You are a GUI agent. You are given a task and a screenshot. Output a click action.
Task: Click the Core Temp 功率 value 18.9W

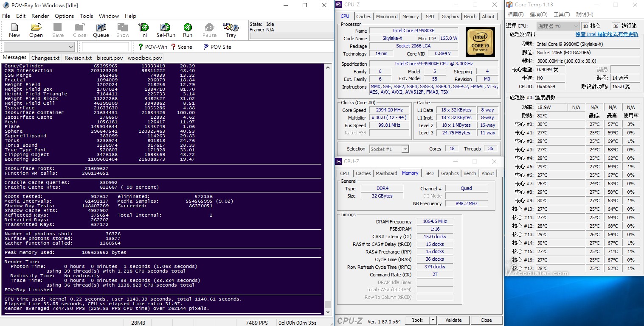(x=551, y=107)
